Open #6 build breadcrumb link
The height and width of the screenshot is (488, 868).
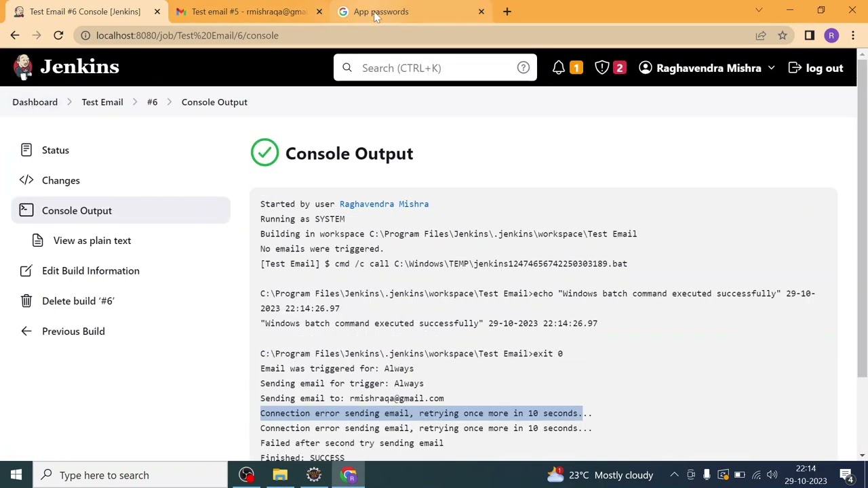click(x=152, y=102)
